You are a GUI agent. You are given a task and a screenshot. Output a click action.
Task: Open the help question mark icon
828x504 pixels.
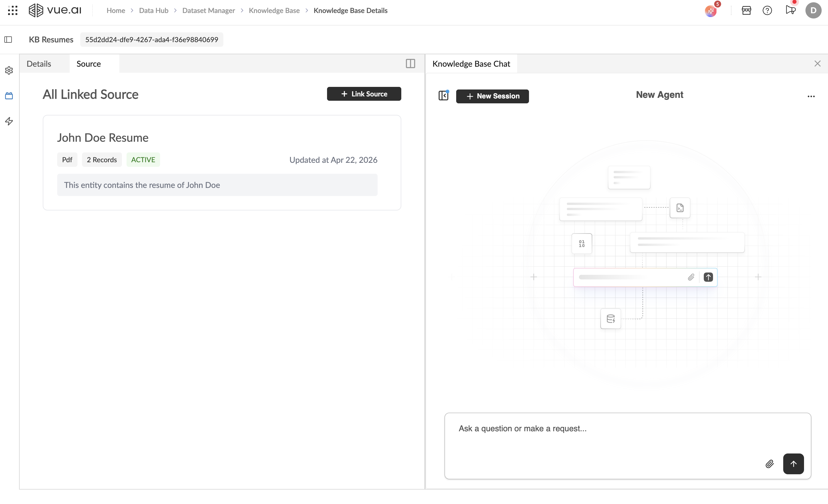pyautogui.click(x=767, y=10)
